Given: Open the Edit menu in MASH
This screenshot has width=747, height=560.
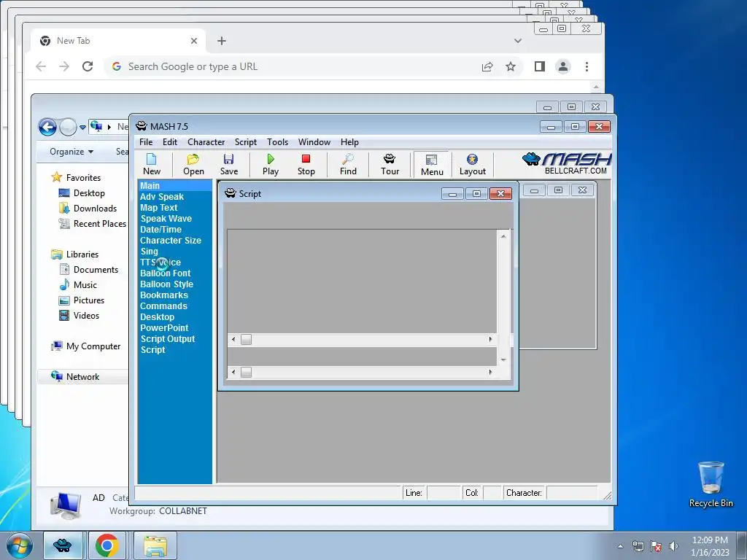Looking at the screenshot, I should pyautogui.click(x=169, y=142).
